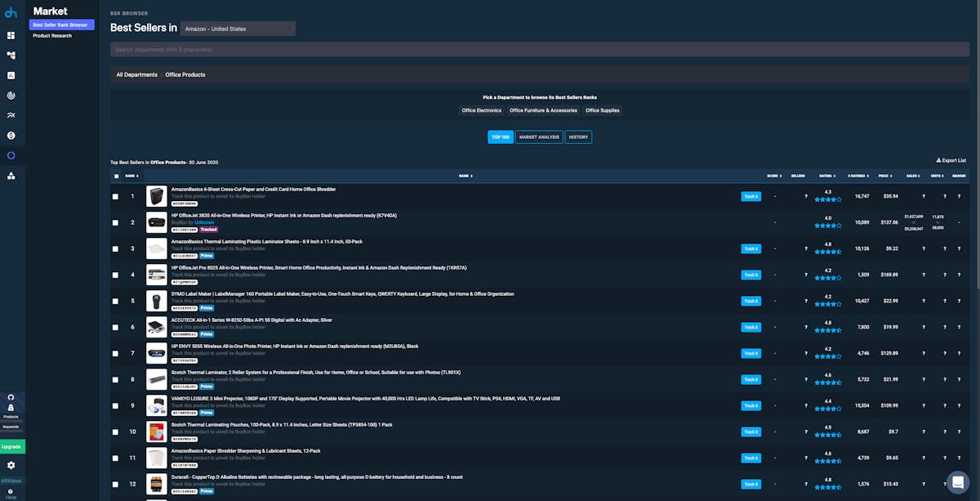This screenshot has height=501, width=980.
Task: Open the hierarchy tree icon in sidebar
Action: (11, 56)
